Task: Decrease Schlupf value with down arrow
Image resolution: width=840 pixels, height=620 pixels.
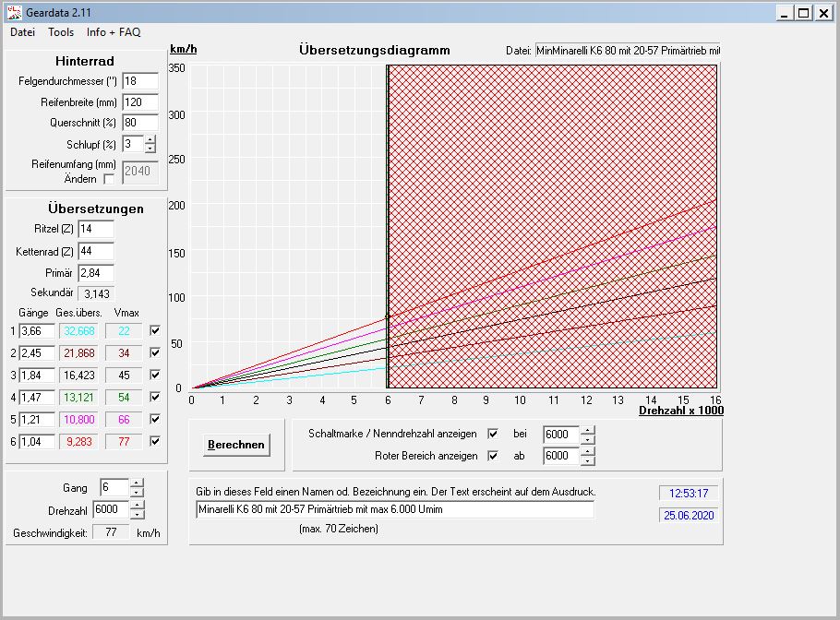Action: pyautogui.click(x=150, y=149)
